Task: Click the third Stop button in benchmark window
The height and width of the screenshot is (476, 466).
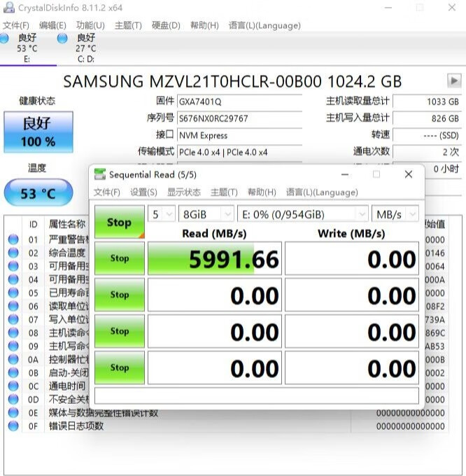Action: coord(120,295)
